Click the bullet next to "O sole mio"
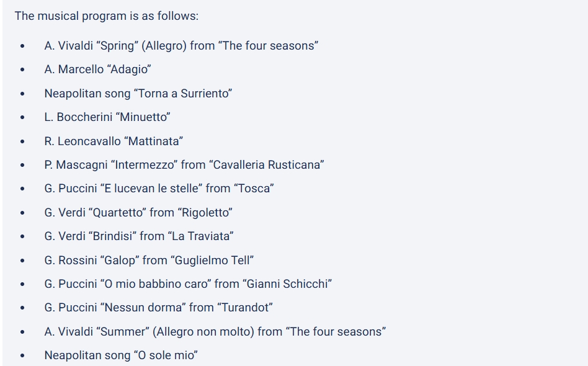Viewport: 588px width, 366px height. [x=23, y=356]
